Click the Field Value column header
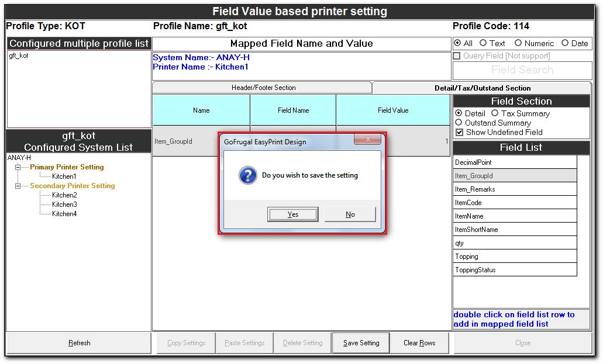 393,110
